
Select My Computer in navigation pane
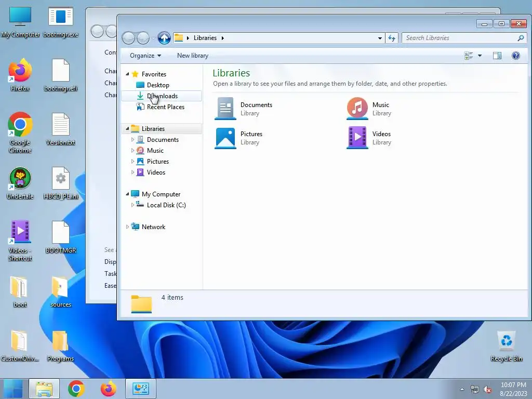pyautogui.click(x=161, y=194)
